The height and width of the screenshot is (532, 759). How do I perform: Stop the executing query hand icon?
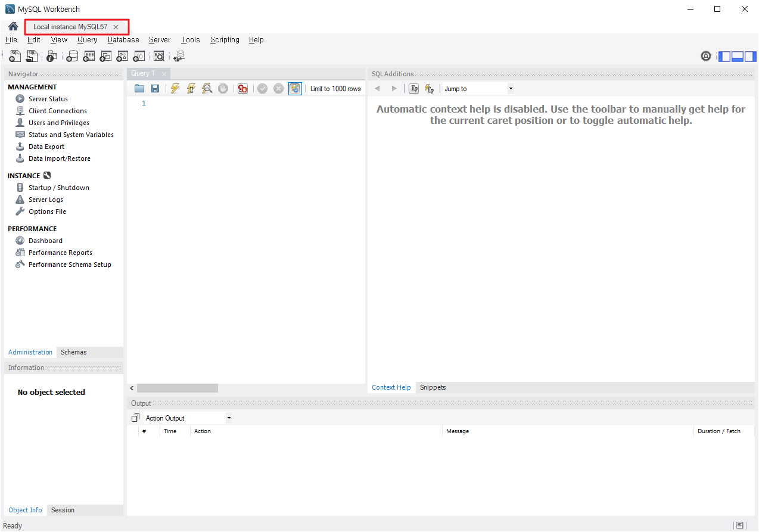(x=223, y=89)
